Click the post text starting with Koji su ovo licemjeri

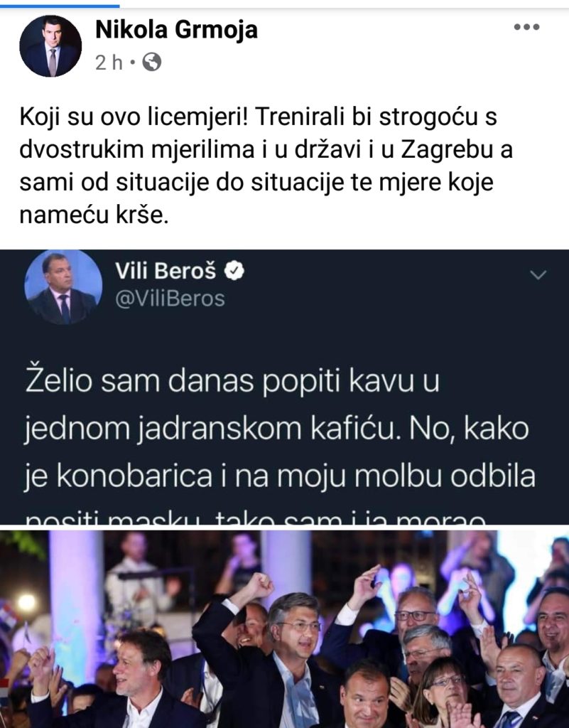tap(266, 166)
